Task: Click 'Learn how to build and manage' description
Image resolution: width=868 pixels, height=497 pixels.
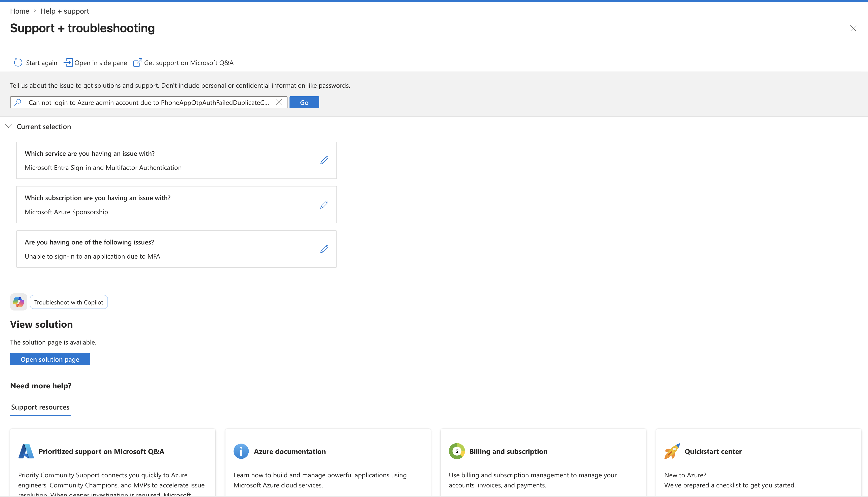Action: 320,480
